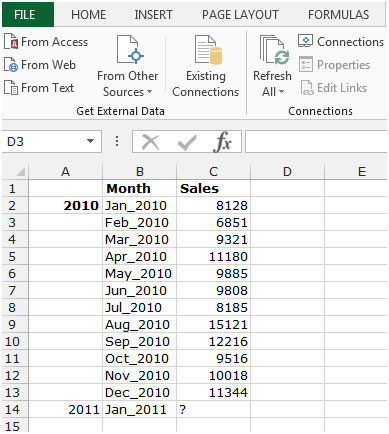The height and width of the screenshot is (434, 389).
Task: Select column B header
Action: [x=140, y=172]
